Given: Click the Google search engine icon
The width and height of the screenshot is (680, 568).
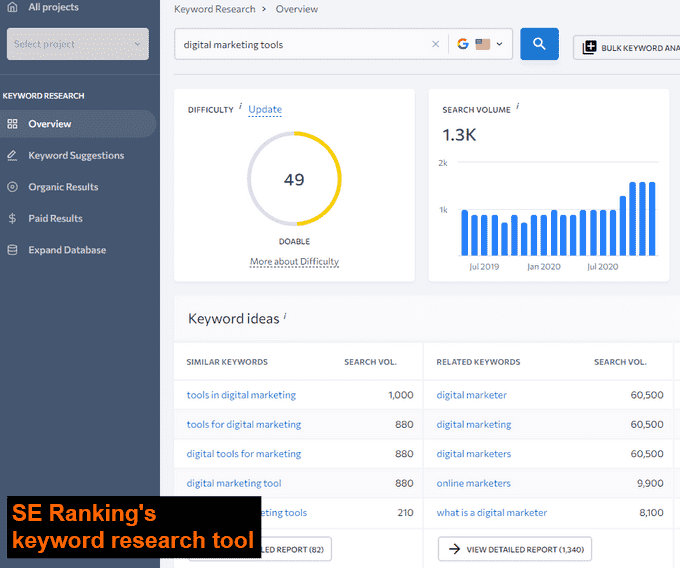Looking at the screenshot, I should pyautogui.click(x=463, y=44).
